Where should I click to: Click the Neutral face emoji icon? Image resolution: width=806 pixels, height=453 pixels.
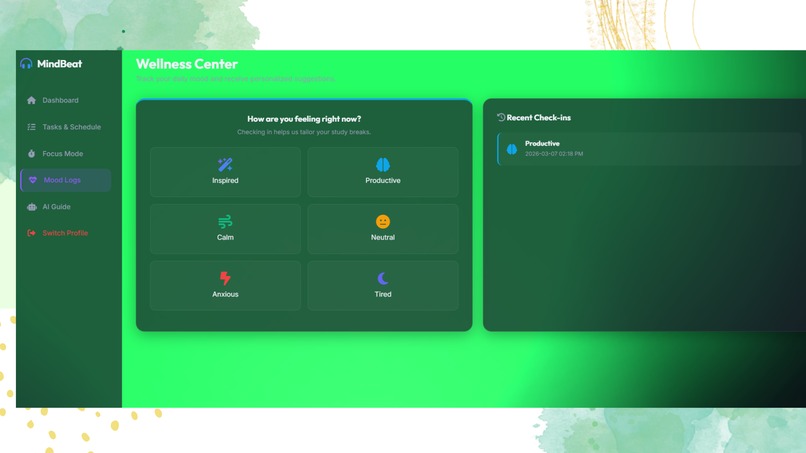[383, 222]
